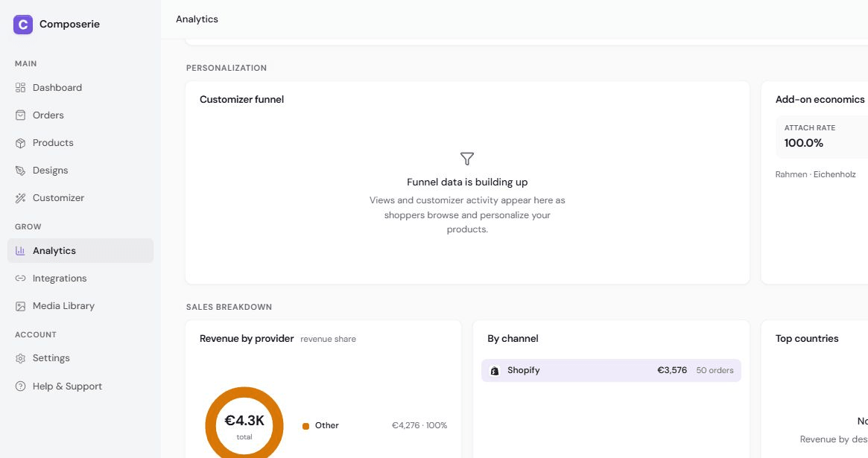868x458 pixels.
Task: Open the Dashboard page
Action: tap(80, 87)
